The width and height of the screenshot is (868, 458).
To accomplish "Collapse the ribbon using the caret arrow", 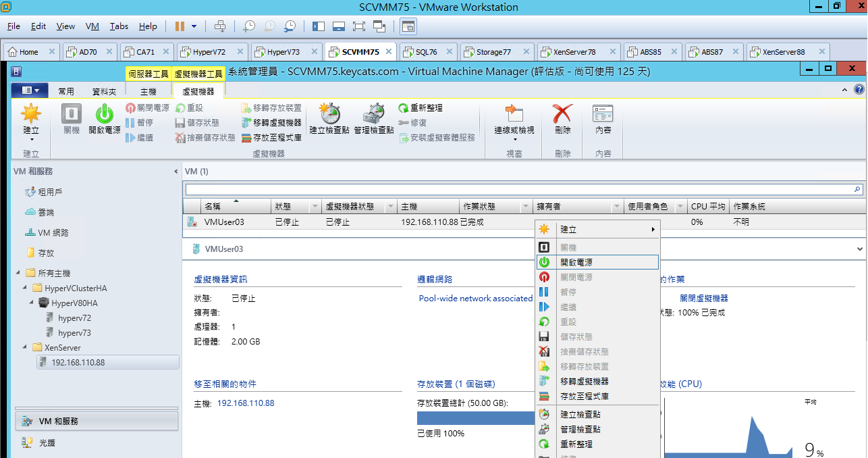I will point(844,89).
